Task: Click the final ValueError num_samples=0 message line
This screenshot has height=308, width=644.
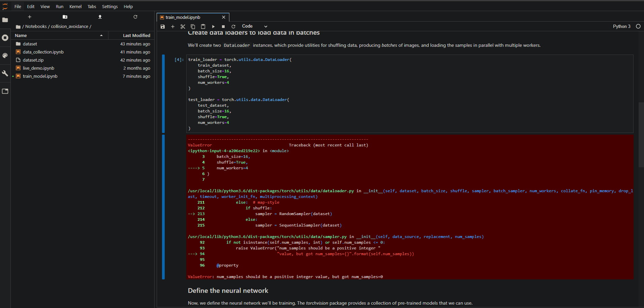Action: (x=285, y=277)
